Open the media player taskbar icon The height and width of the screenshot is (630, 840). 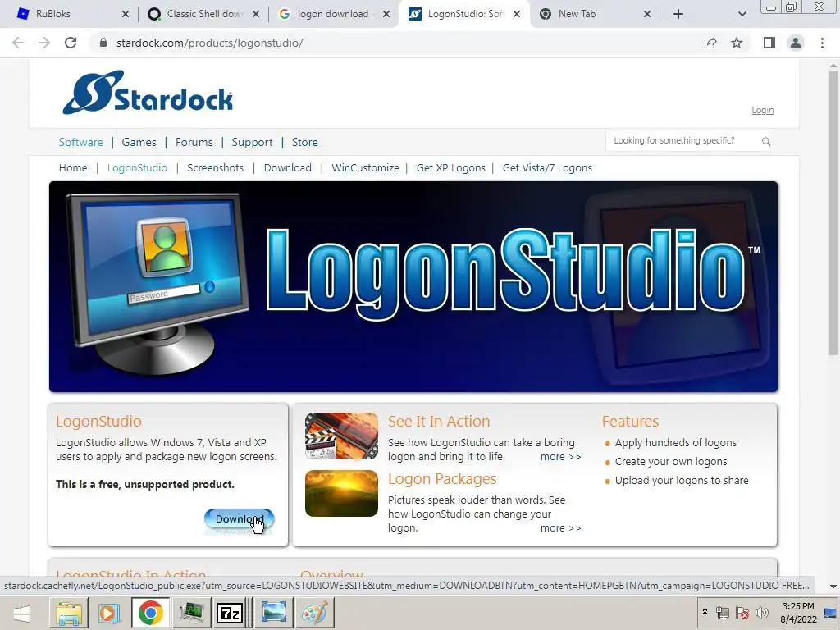[x=109, y=613]
